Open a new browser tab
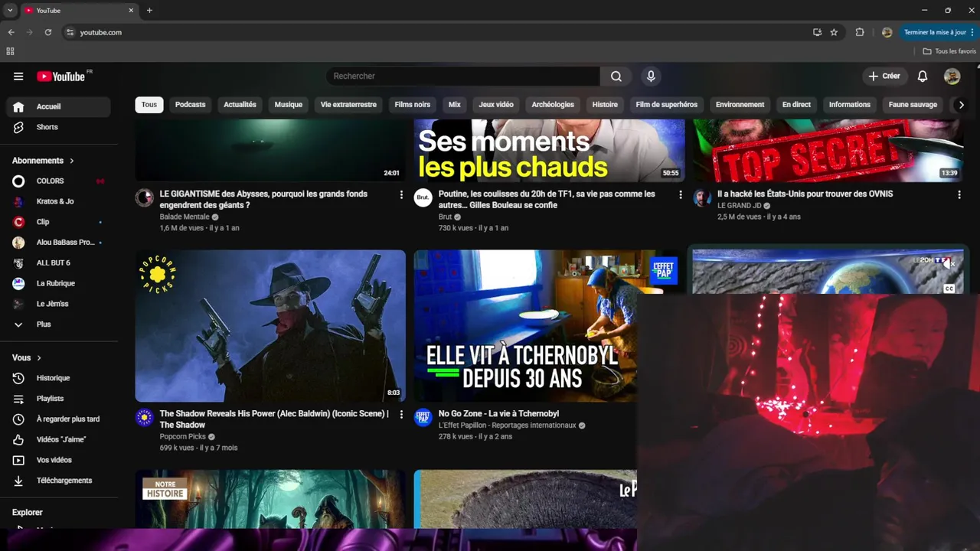Image resolution: width=980 pixels, height=551 pixels. 149,10
